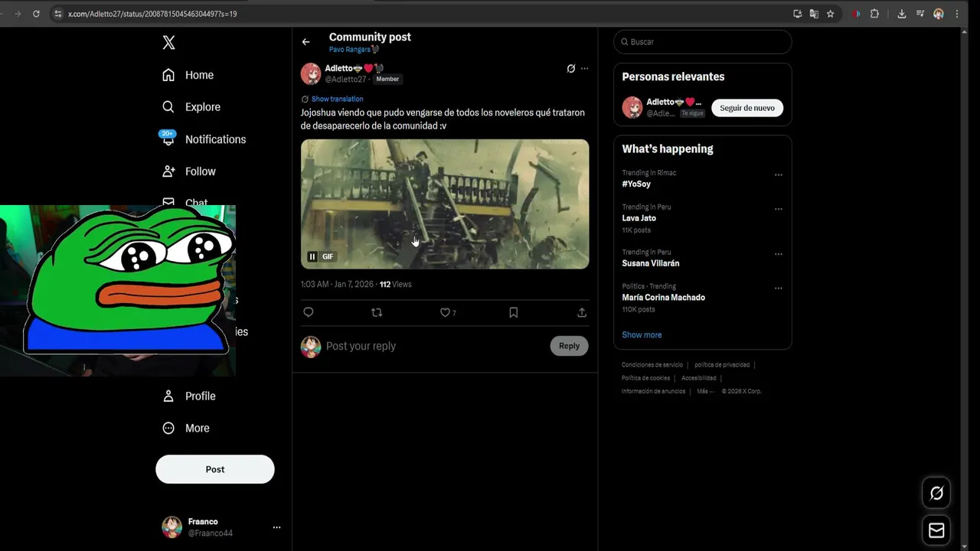
Task: Open Accesibilidad footer link
Action: [699, 378]
